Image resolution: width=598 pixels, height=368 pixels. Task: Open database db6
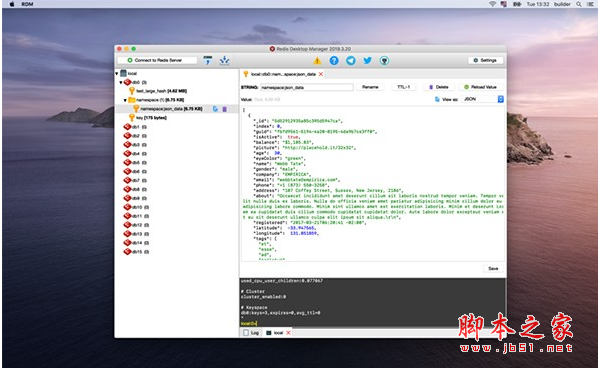pos(135,172)
